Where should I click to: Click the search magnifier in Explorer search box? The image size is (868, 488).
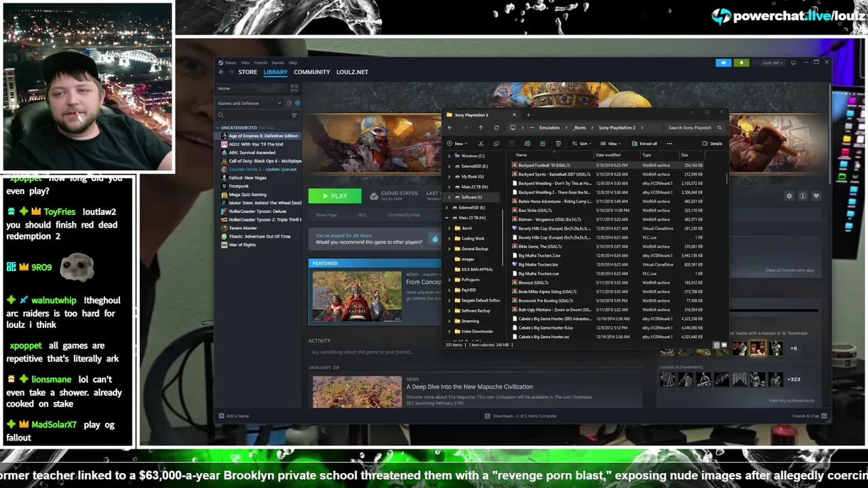point(719,127)
